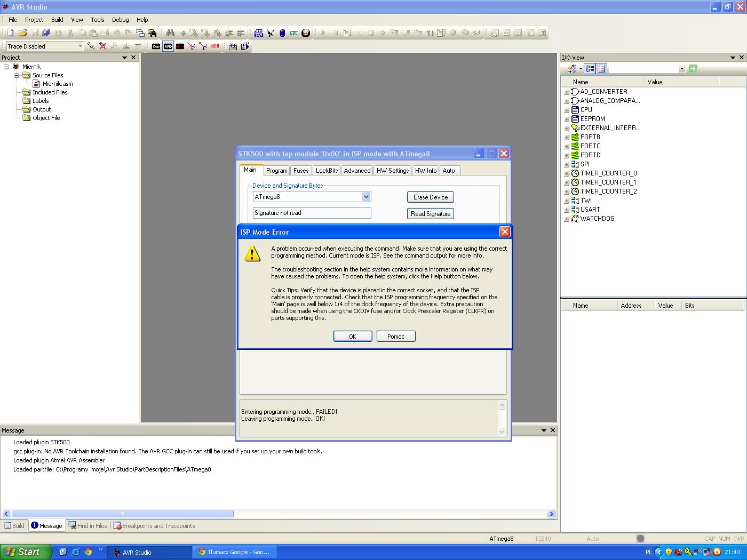The image size is (747, 560).
Task: Click the blue assemble/build toolbar icon
Action: point(259,33)
